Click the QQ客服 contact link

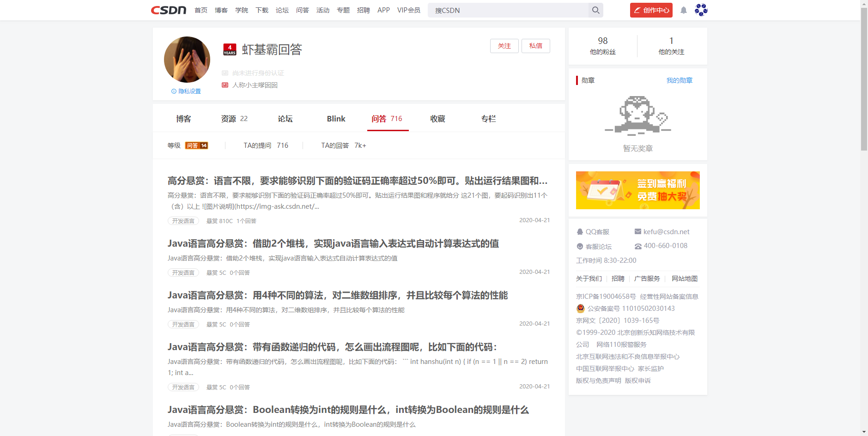tap(593, 232)
